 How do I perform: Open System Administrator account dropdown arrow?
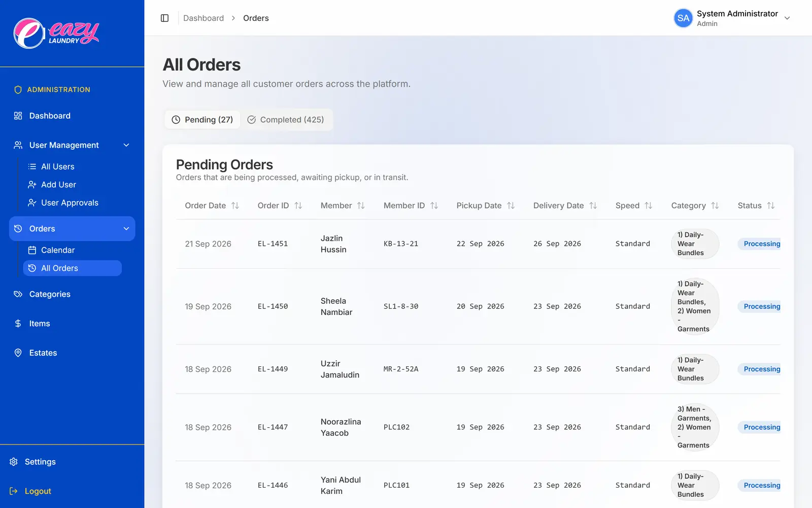point(787,18)
